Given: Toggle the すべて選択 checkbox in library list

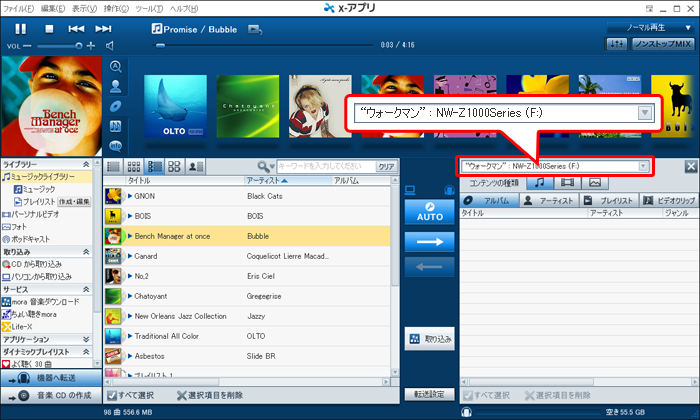Looking at the screenshot, I should 110,397.
